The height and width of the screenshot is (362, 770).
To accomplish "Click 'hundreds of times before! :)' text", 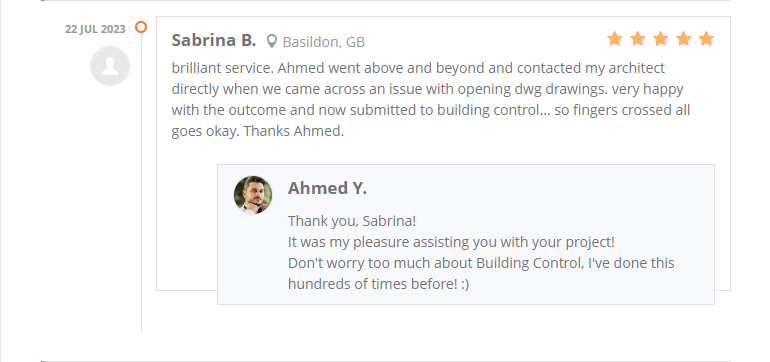I will pyautogui.click(x=378, y=284).
